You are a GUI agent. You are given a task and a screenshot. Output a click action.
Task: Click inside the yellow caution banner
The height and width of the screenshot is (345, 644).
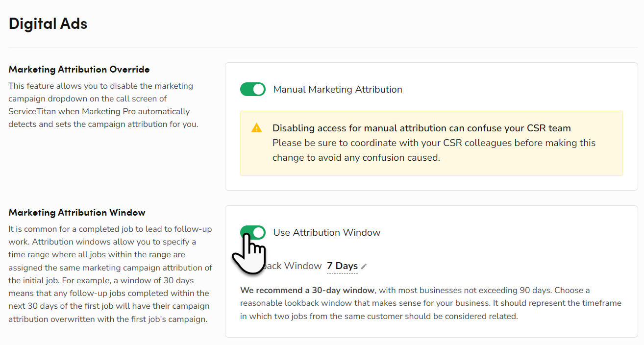[431, 143]
